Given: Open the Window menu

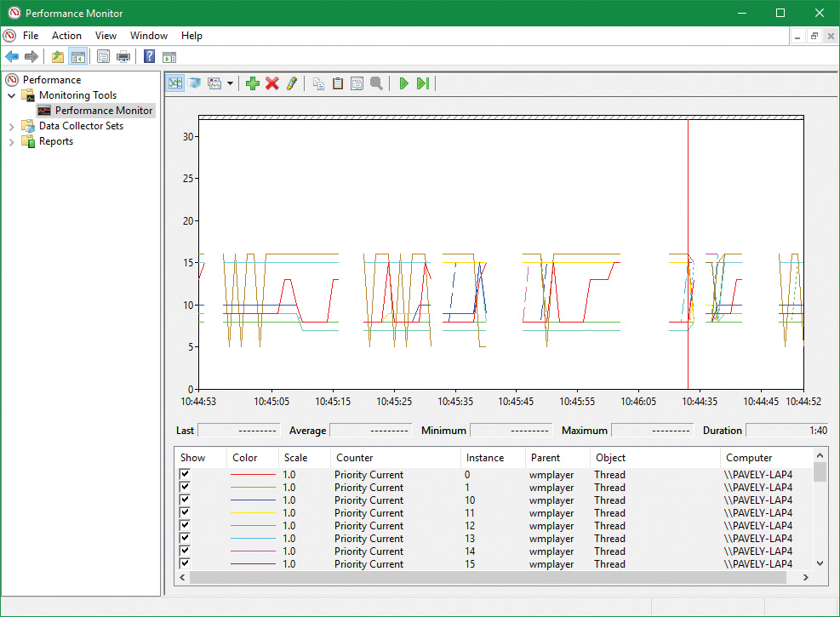Looking at the screenshot, I should (x=149, y=36).
